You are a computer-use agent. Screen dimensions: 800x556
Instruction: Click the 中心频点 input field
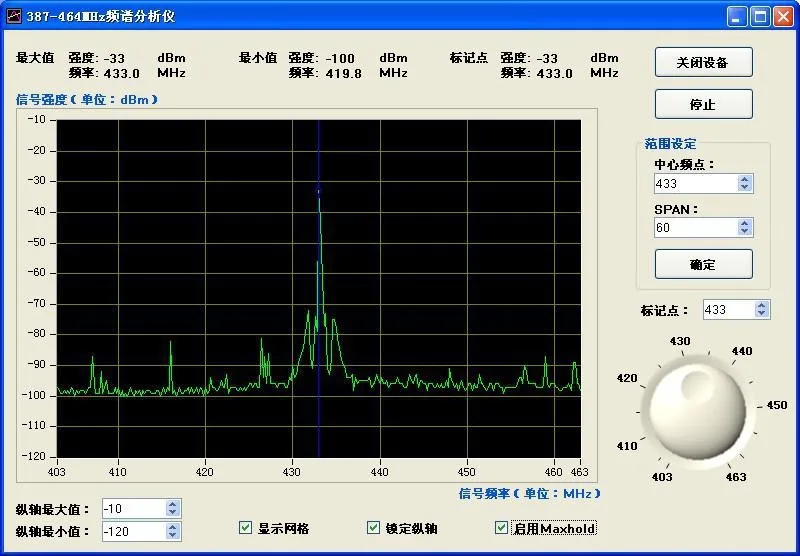pyautogui.click(x=695, y=184)
